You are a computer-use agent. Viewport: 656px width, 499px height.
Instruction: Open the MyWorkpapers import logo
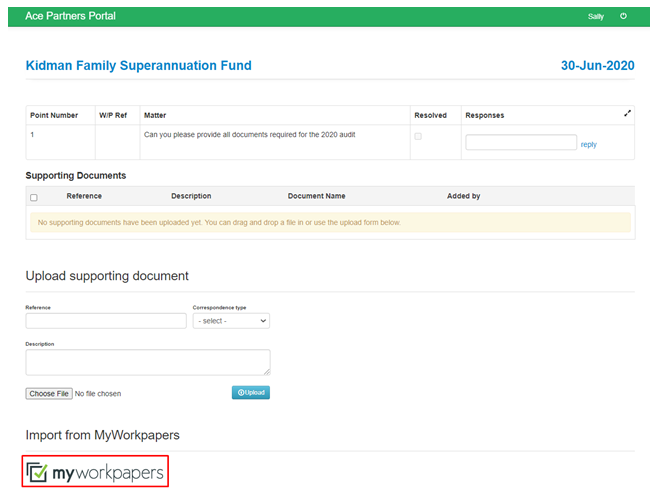pos(96,472)
